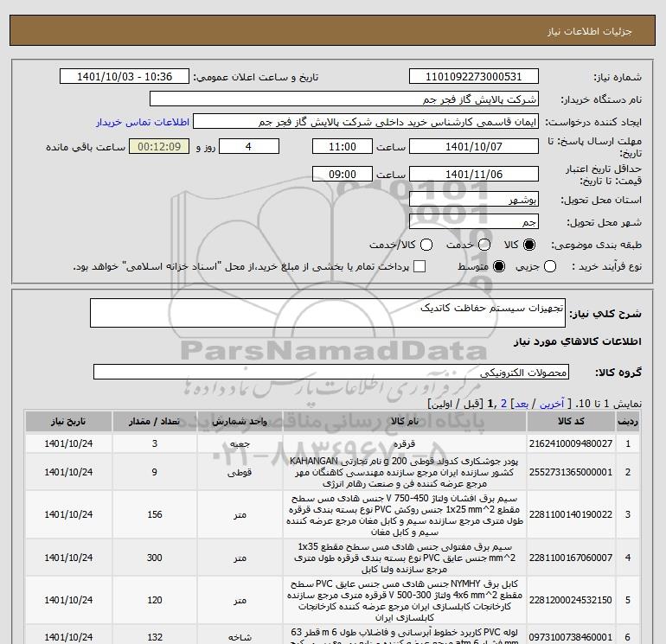Click the deadline hour field 11:00
Screen dimensions: 666x644
(x=343, y=146)
